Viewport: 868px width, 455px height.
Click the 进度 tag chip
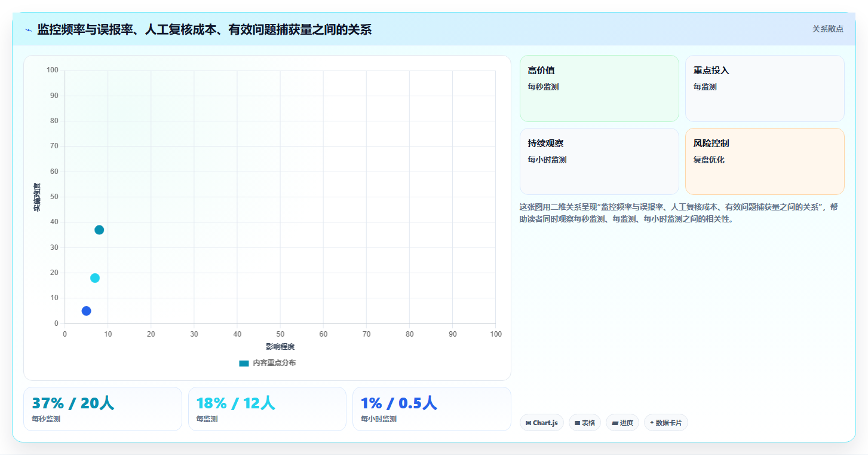622,423
